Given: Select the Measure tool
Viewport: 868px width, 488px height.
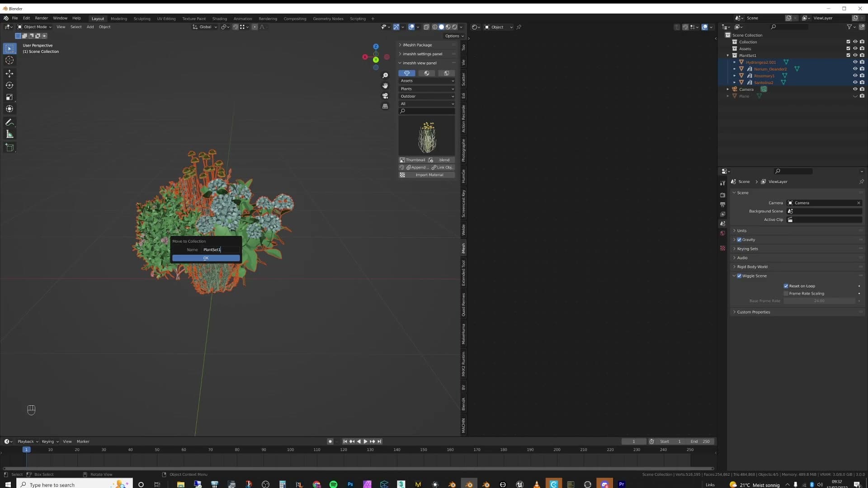Looking at the screenshot, I should [x=9, y=134].
